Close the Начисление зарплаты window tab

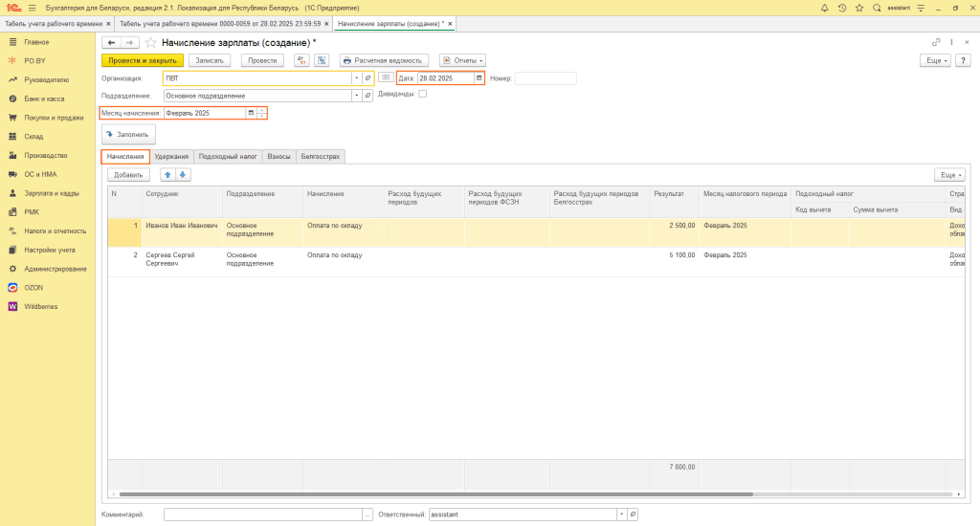point(450,24)
